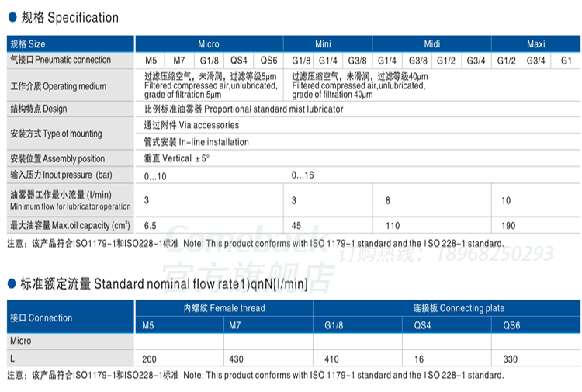
Task: Click the '管式安装 In-line installation' value
Action: pyautogui.click(x=196, y=142)
